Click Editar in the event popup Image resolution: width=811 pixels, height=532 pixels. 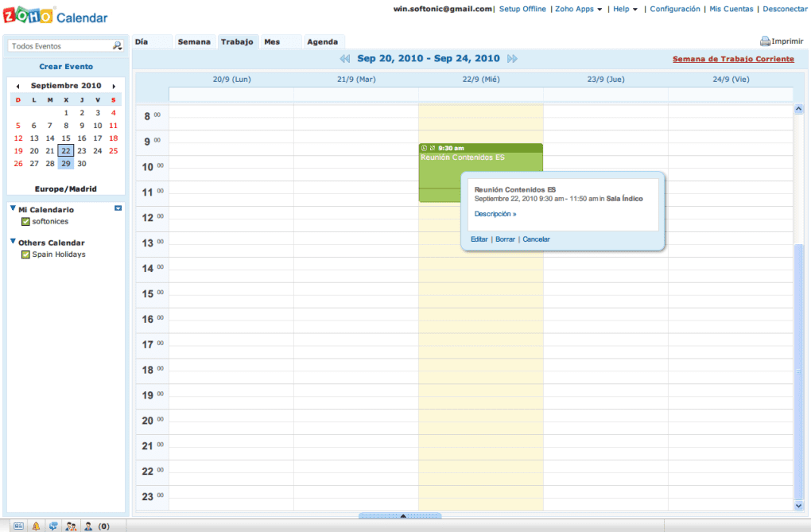479,239
